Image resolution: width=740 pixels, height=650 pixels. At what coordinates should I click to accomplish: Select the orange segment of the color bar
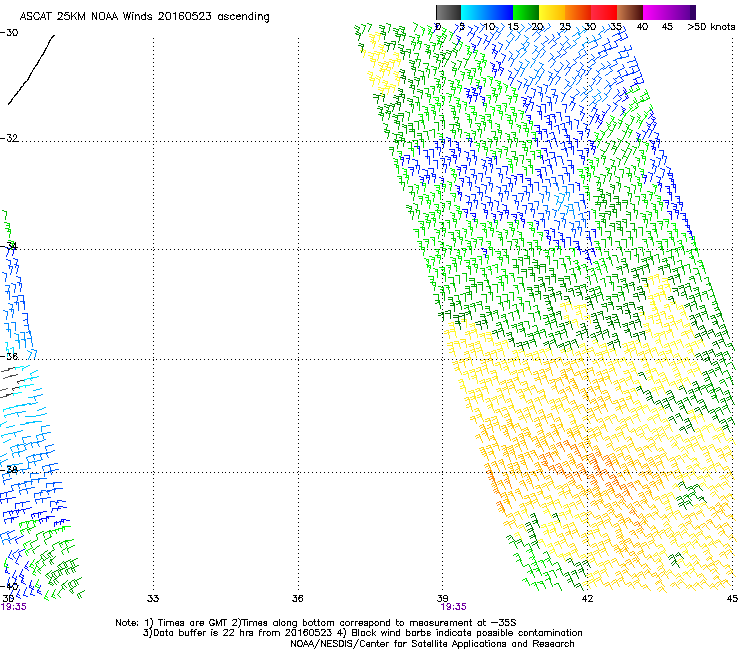coord(578,12)
